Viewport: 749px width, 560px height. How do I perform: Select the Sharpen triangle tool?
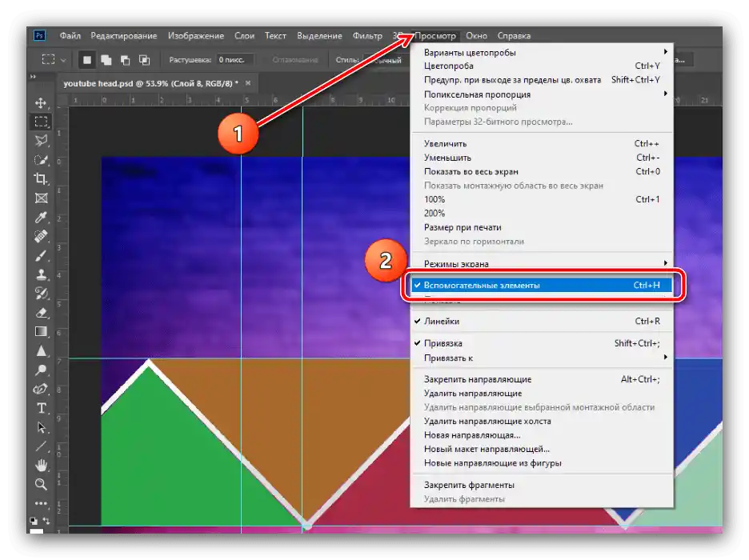click(41, 351)
